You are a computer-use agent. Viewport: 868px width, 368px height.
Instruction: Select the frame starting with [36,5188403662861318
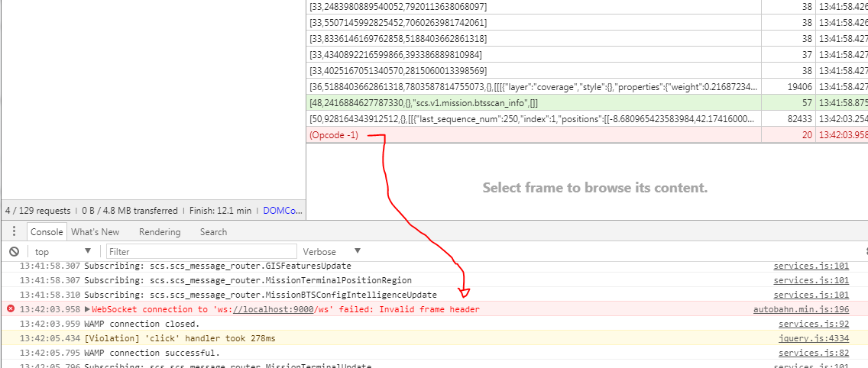[x=587, y=87]
